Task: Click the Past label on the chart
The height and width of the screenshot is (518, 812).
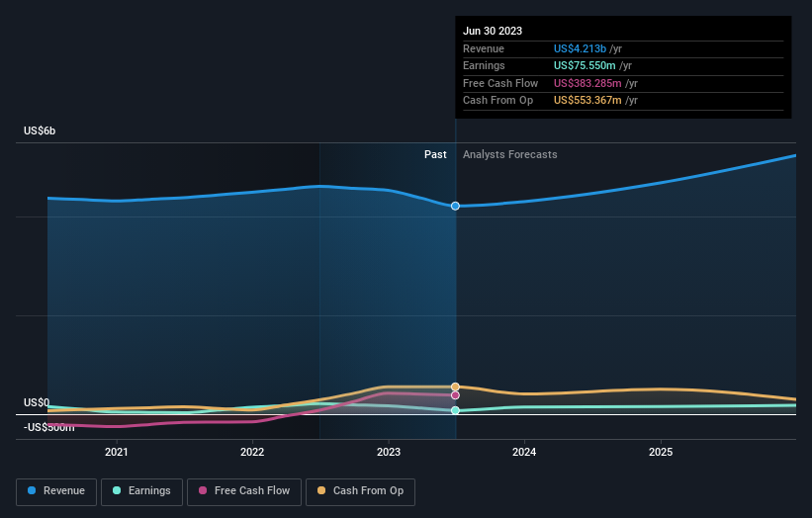Action: pos(435,154)
